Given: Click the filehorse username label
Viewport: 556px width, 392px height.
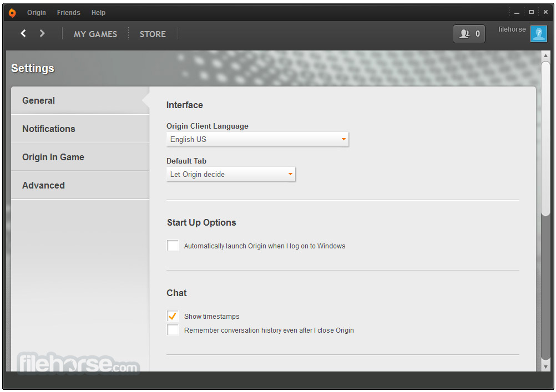Looking at the screenshot, I should pyautogui.click(x=512, y=29).
